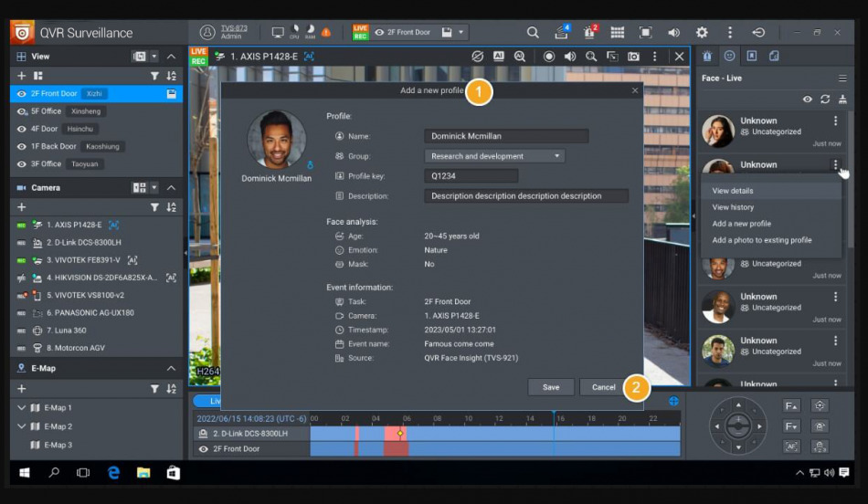Choose 'Add a photo to existing profile'

(x=762, y=240)
